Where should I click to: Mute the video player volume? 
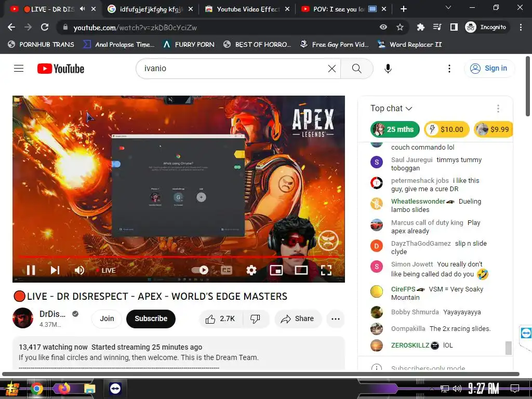pyautogui.click(x=79, y=270)
